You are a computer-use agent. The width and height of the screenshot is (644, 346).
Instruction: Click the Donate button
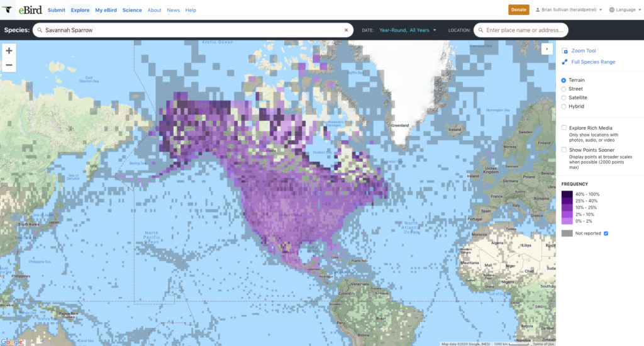tap(519, 10)
